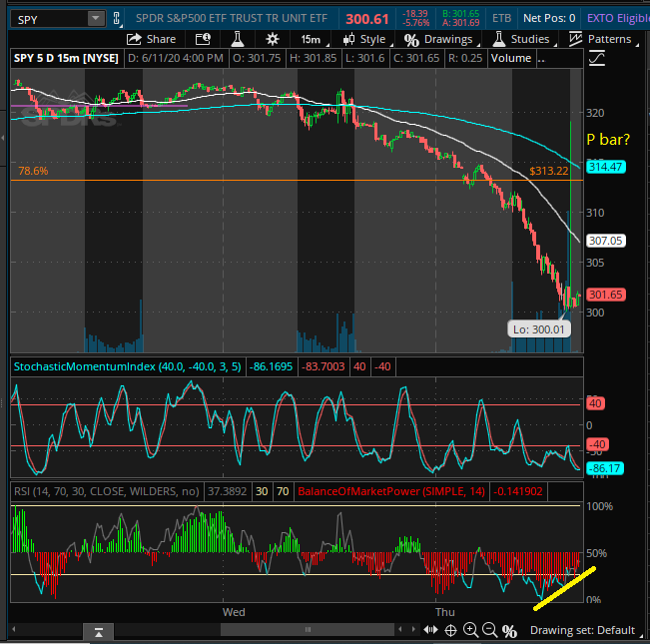Click the flask icon beside the gear
The height and width of the screenshot is (644, 650).
237,39
